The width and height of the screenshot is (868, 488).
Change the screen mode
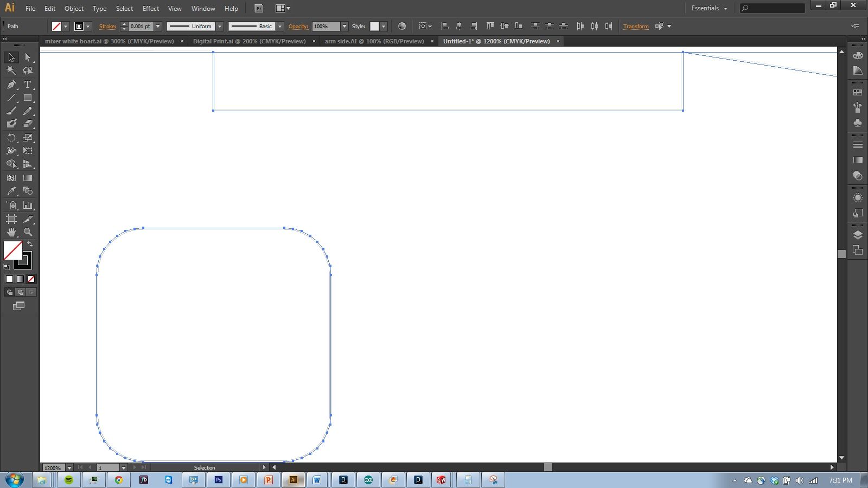[18, 306]
